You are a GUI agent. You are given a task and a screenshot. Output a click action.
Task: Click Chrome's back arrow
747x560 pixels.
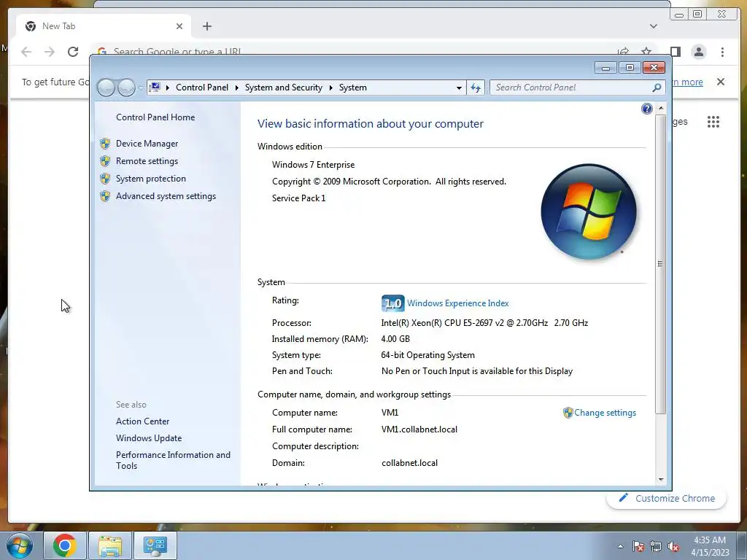click(x=26, y=52)
